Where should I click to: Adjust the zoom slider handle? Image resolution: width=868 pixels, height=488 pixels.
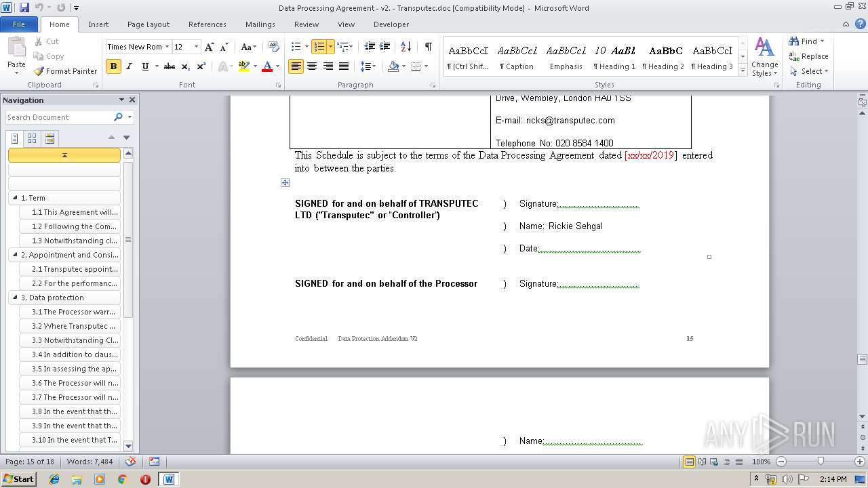[x=821, y=461]
